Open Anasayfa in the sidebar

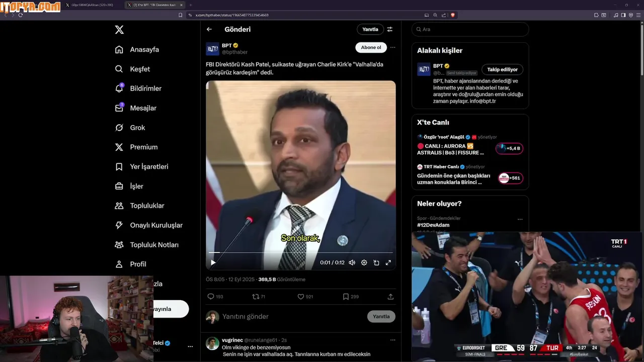click(137, 49)
